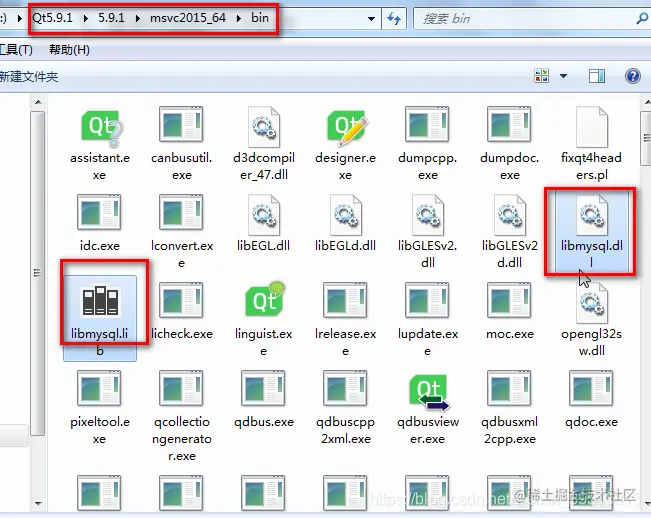
Task: Expand the arrow after 5.9.1 breadcrumb
Action: pos(137,18)
